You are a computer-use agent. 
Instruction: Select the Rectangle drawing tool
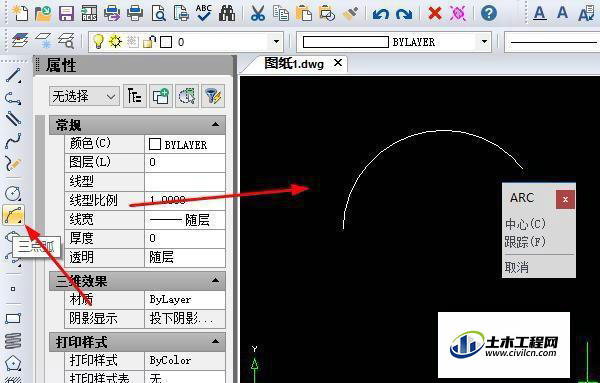[x=13, y=318]
